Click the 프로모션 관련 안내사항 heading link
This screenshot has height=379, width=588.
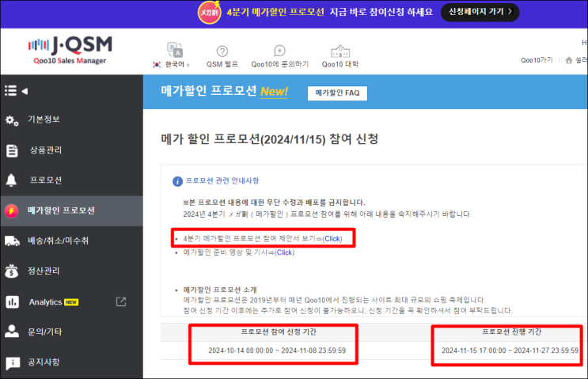222,181
